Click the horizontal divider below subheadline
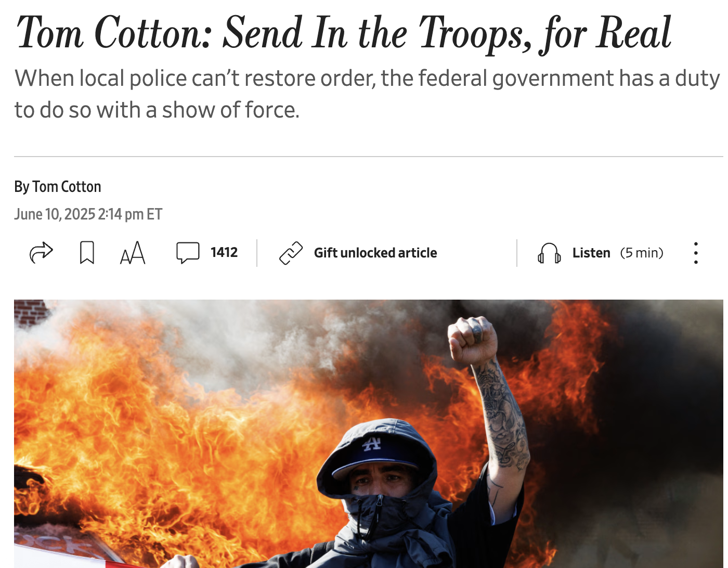728x568 pixels. point(369,156)
